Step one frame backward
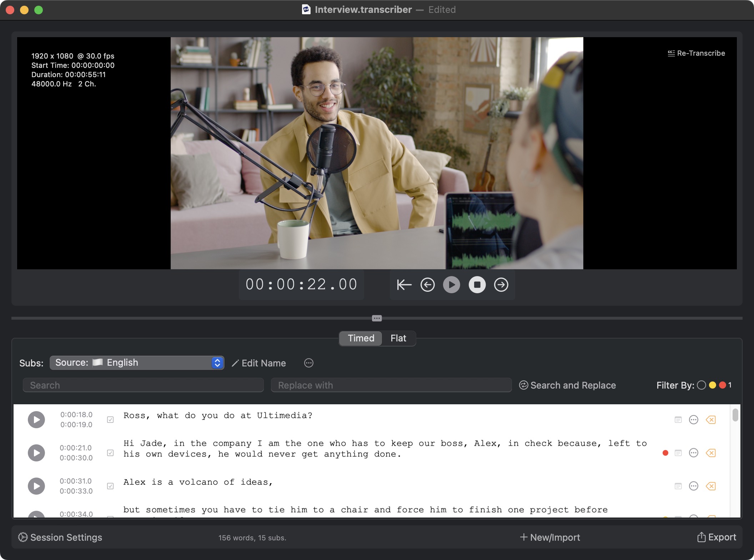 coord(427,285)
